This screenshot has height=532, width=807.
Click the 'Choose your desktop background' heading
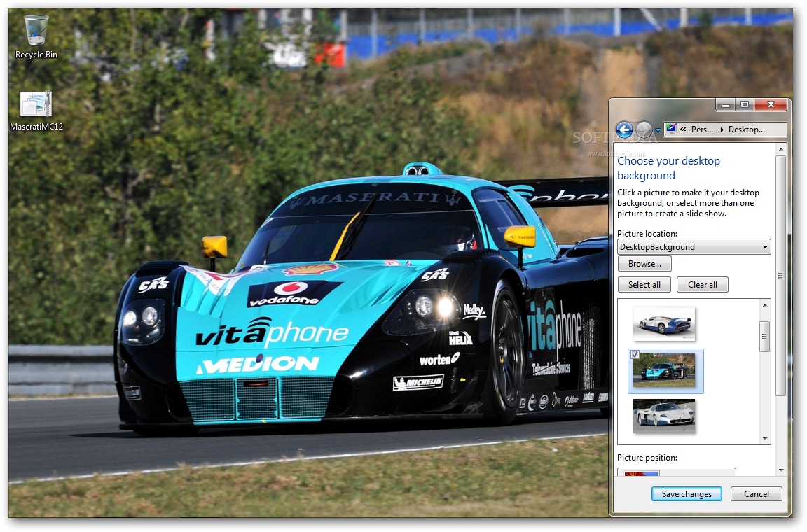tap(668, 168)
